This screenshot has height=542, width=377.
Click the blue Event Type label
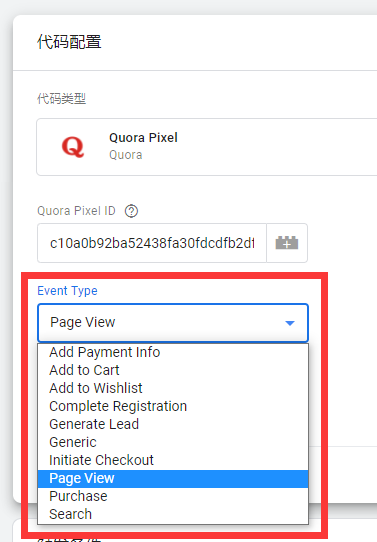click(67, 291)
